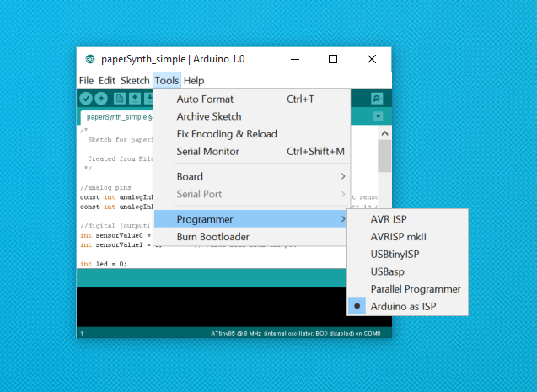Screen dimensions: 537x392
Task: Click the Arduino logo in title bar
Action: click(90, 59)
